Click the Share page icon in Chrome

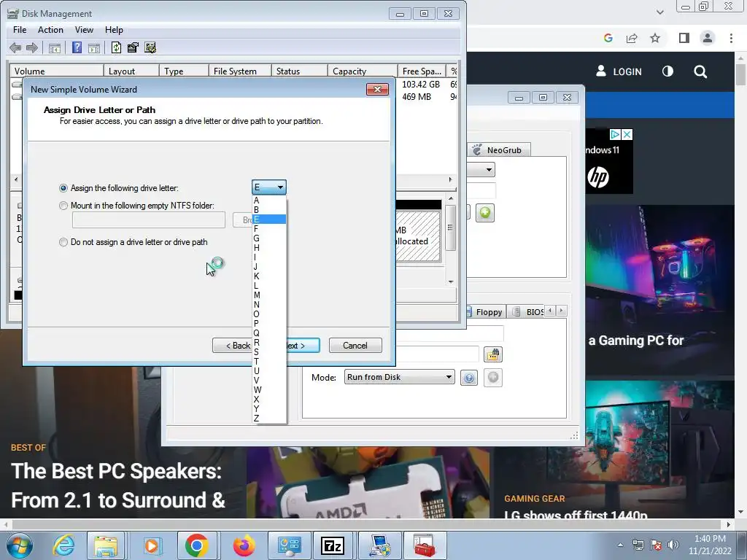[x=632, y=38]
